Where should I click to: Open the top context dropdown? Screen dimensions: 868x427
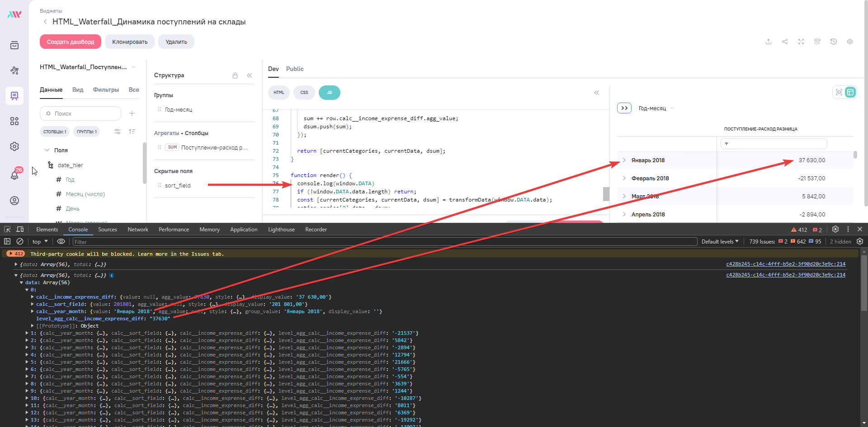tap(40, 242)
